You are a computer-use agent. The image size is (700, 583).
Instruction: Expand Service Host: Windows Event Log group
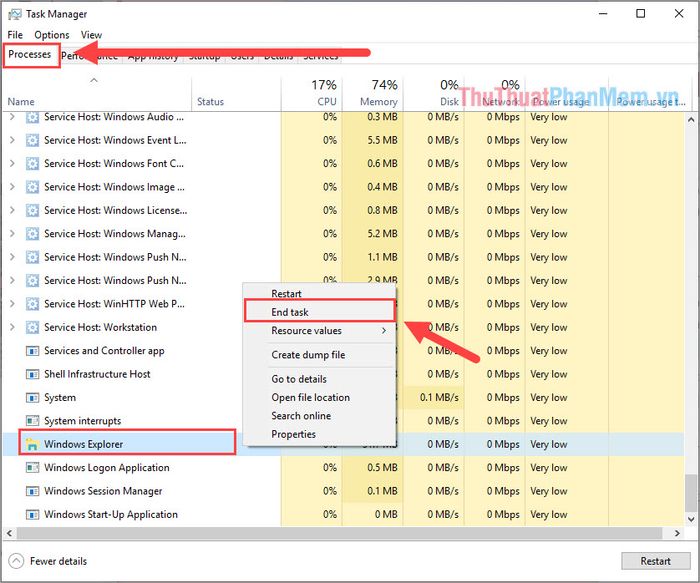[12, 140]
